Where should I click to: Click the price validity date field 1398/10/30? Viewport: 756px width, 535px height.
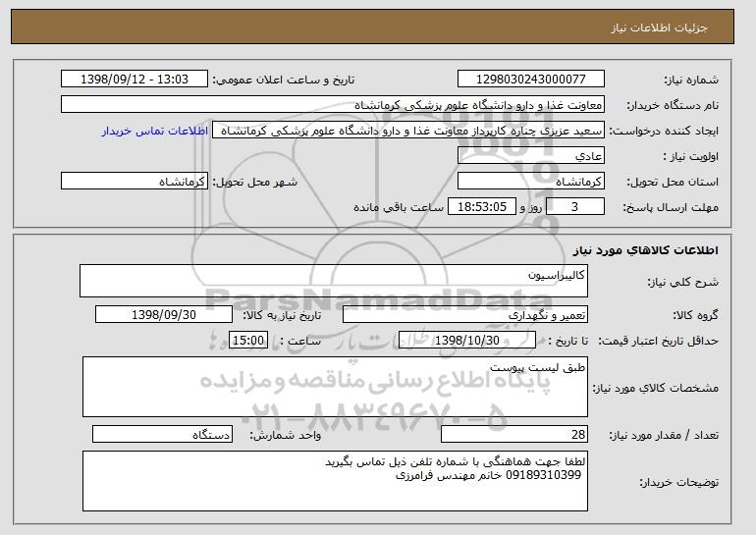[467, 341]
